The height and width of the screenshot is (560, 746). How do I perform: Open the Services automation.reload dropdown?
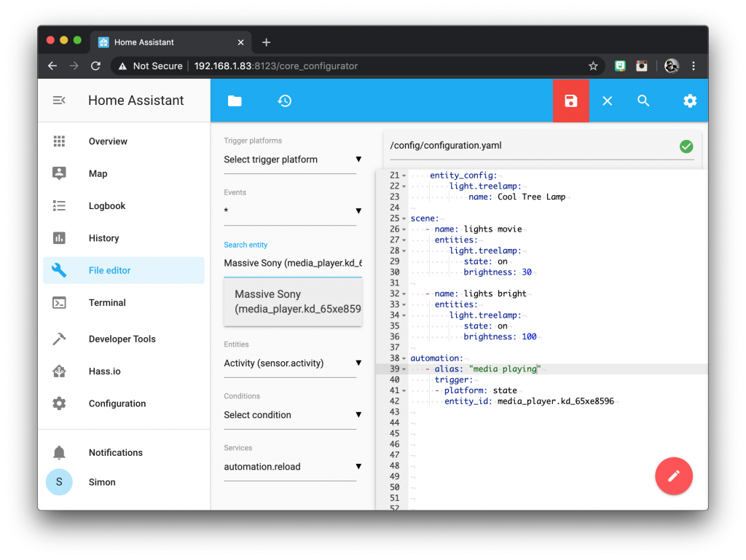pyautogui.click(x=293, y=467)
